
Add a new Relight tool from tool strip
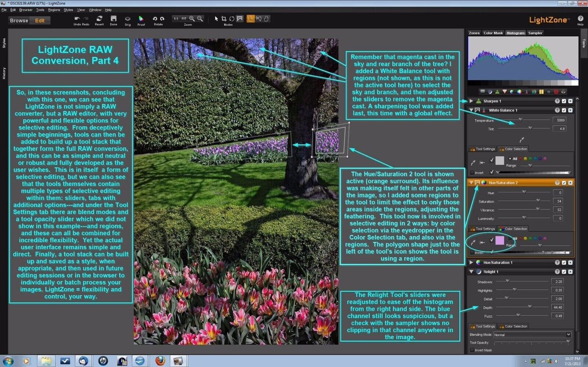click(490, 91)
